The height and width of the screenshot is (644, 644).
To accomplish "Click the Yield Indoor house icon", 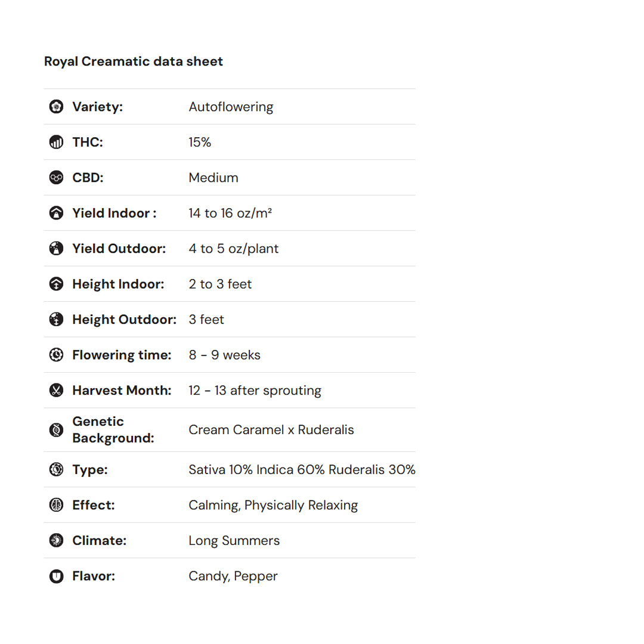I will [56, 213].
